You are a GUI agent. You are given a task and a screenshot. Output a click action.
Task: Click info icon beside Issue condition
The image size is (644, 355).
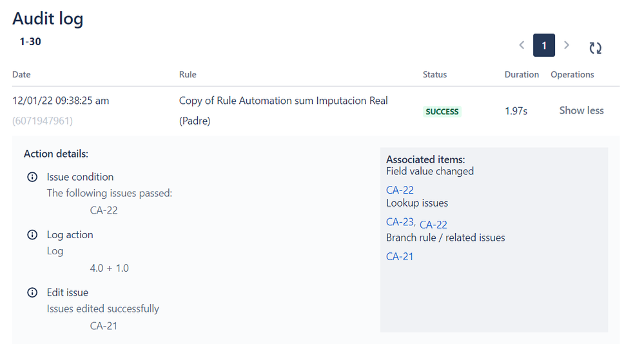pyautogui.click(x=32, y=177)
